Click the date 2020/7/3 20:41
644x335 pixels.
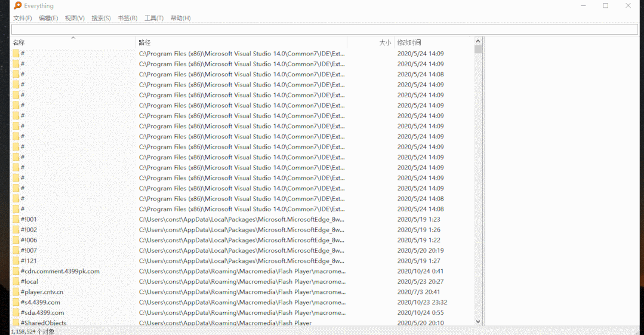coord(418,292)
